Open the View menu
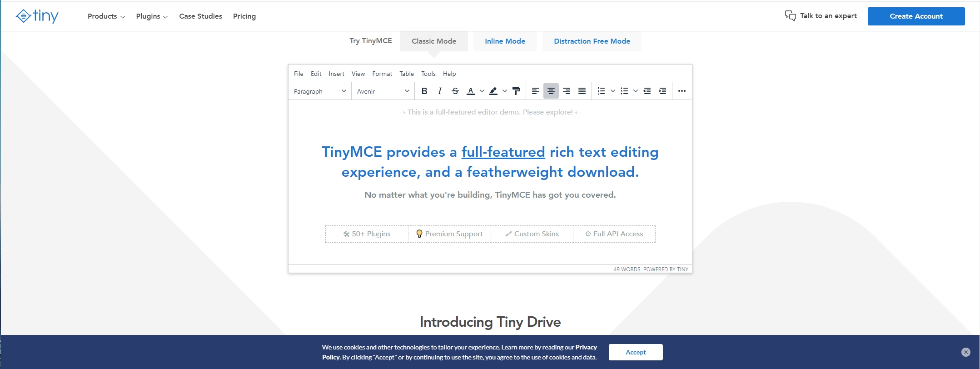Image resolution: width=980 pixels, height=369 pixels. tap(358, 74)
